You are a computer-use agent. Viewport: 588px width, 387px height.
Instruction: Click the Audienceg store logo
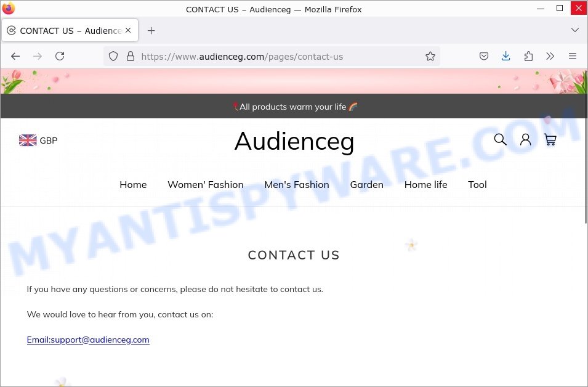pos(294,142)
